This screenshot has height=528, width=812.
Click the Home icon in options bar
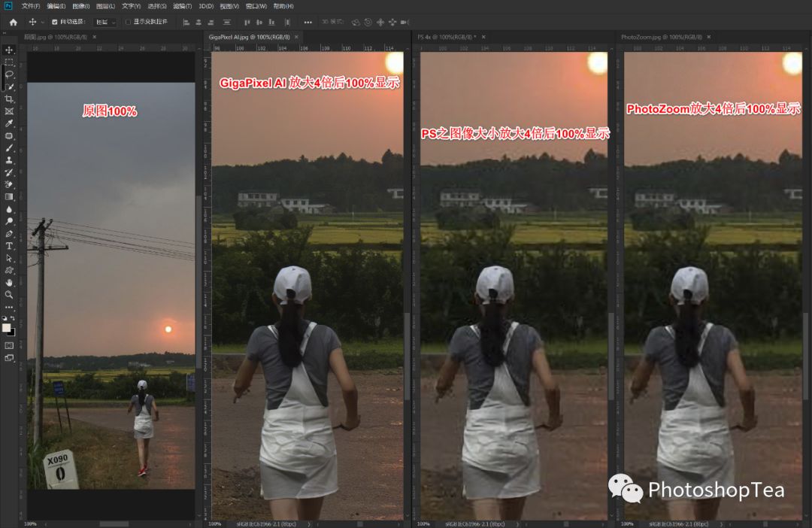14,23
